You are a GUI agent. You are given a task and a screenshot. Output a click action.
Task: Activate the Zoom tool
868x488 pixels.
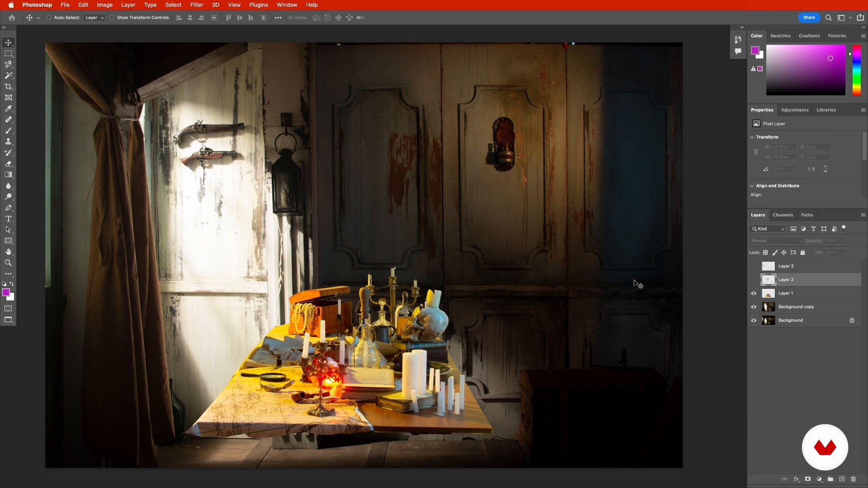pyautogui.click(x=8, y=263)
